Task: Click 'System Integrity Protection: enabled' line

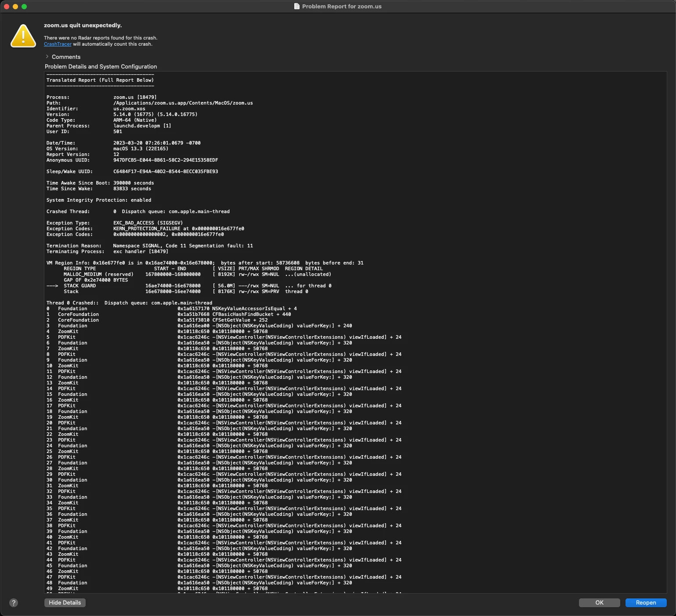Action: pos(99,200)
